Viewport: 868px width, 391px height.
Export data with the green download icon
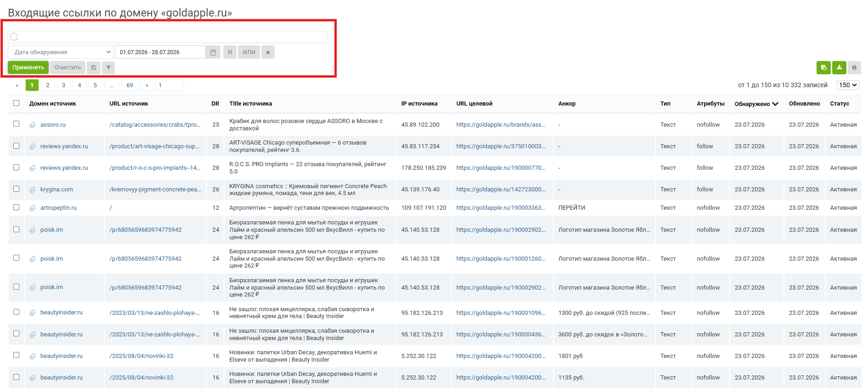tap(839, 67)
